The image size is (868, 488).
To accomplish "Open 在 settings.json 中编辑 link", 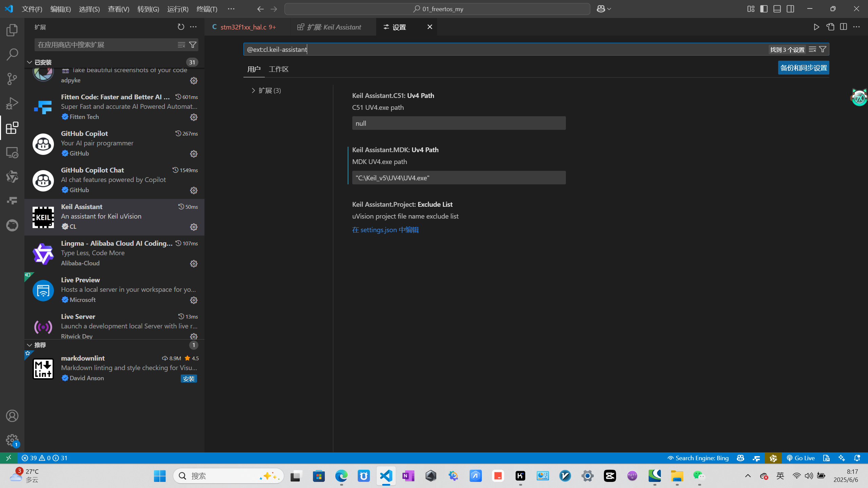I will (x=385, y=230).
